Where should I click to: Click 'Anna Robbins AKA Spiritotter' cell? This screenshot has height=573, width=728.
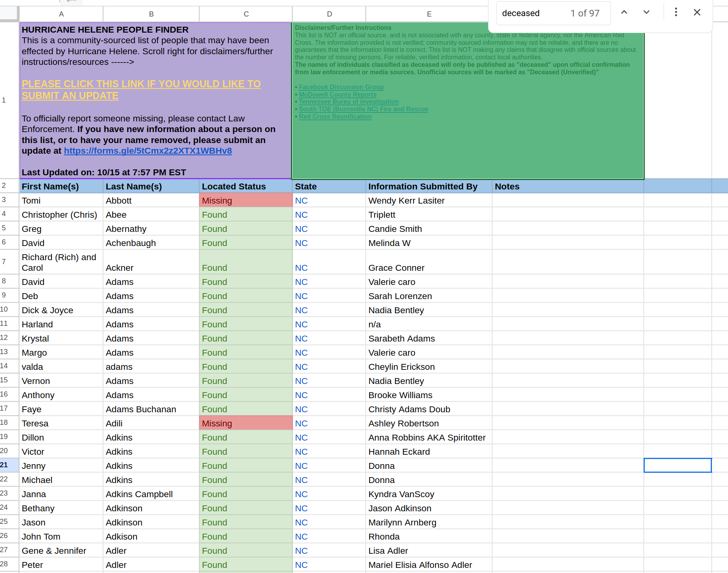[x=429, y=437]
